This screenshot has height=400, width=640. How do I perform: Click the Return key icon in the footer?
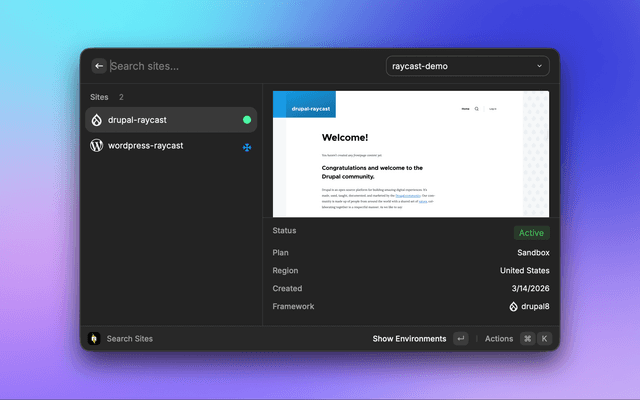pos(460,338)
